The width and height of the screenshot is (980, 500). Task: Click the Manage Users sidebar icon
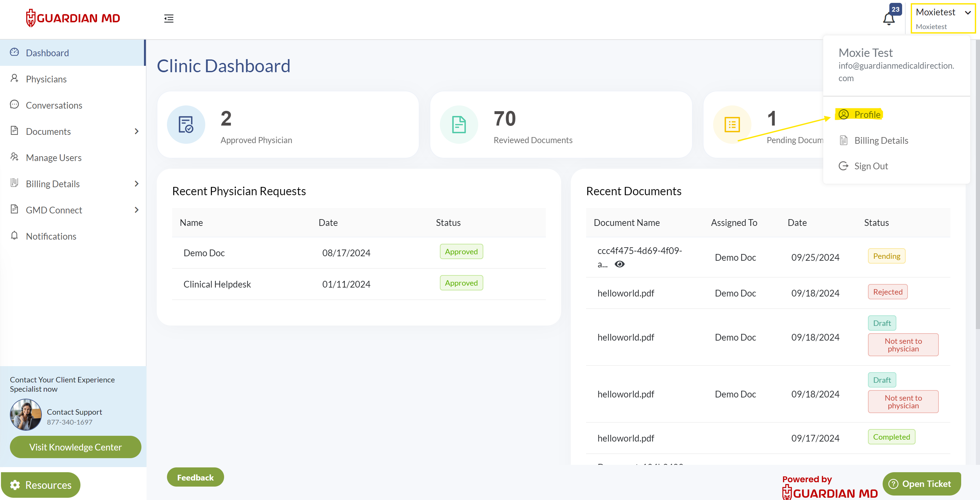[14, 157]
